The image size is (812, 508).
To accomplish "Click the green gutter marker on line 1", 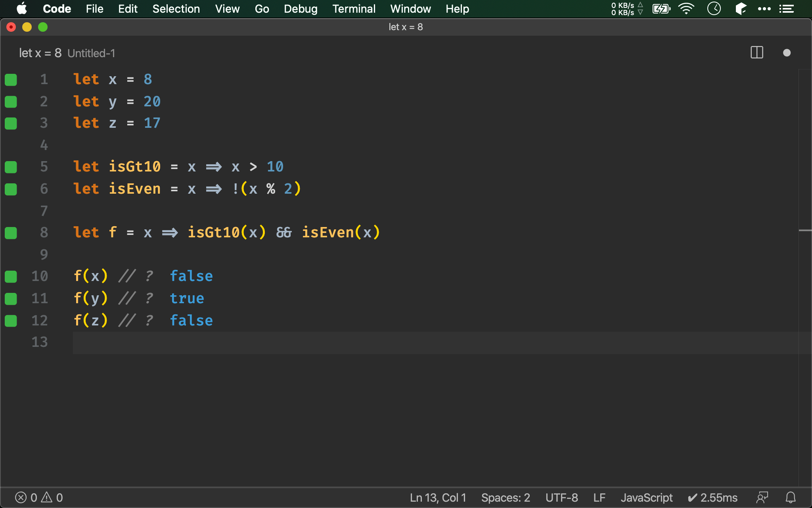I will click(x=11, y=80).
